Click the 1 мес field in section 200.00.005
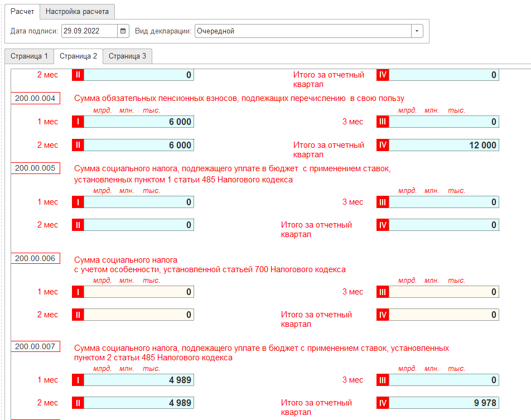This screenshot has width=531, height=420. pos(138,202)
